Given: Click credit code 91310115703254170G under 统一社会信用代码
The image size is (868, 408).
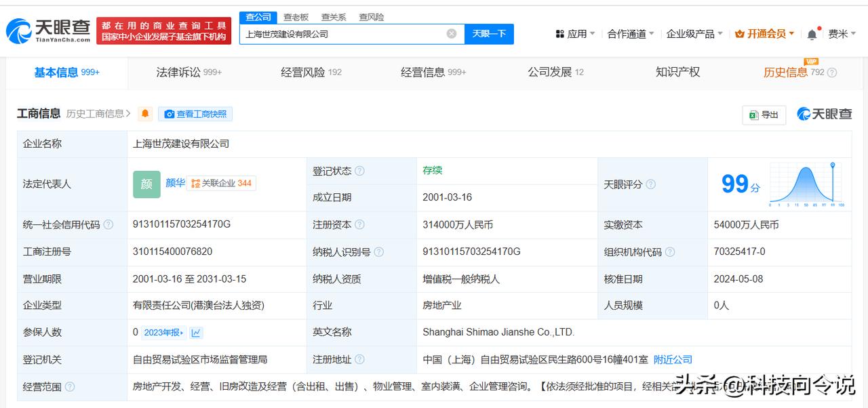Looking at the screenshot, I should point(182,224).
